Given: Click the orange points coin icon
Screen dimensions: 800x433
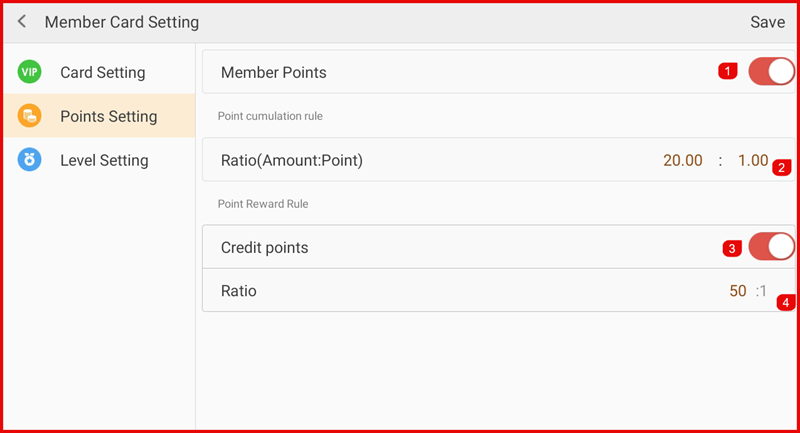Looking at the screenshot, I should point(30,116).
